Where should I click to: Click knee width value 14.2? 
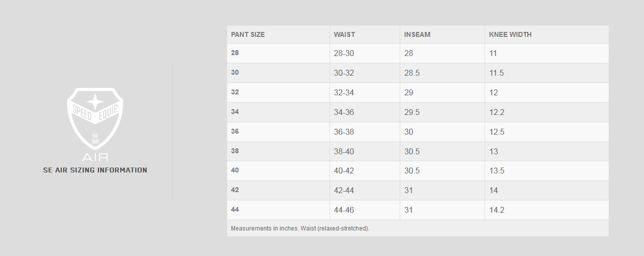pyautogui.click(x=497, y=210)
